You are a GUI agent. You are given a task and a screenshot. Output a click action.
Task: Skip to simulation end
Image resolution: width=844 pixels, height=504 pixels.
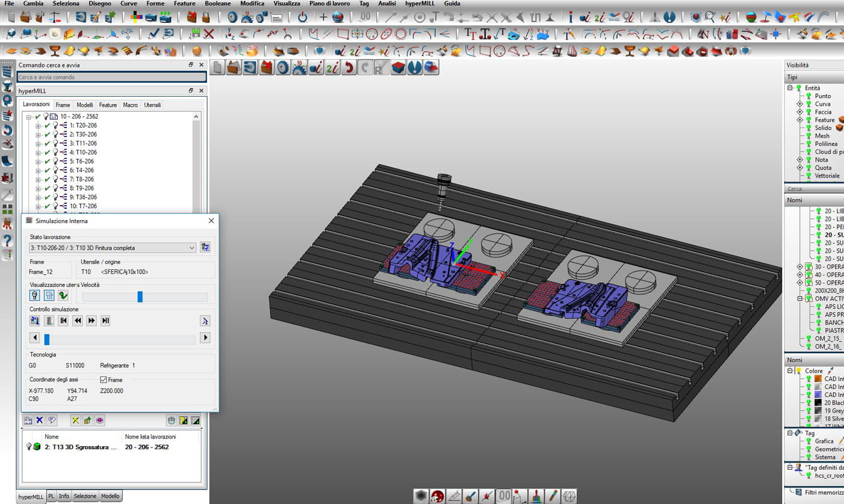point(106,321)
